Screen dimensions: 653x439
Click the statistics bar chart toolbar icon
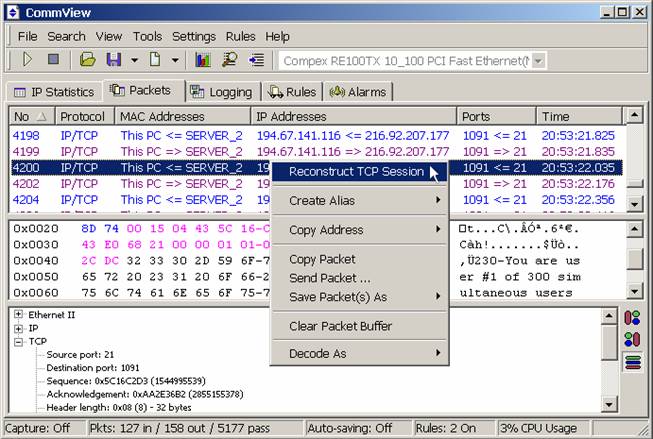point(203,61)
